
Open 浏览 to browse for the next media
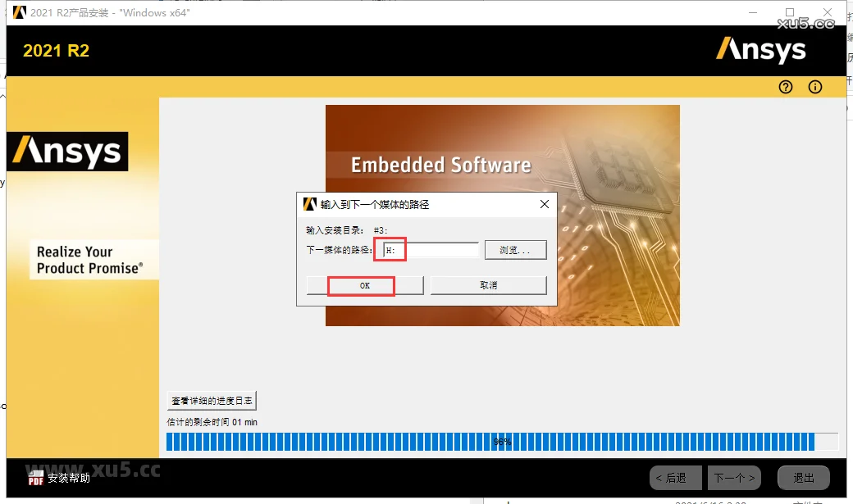[515, 249]
